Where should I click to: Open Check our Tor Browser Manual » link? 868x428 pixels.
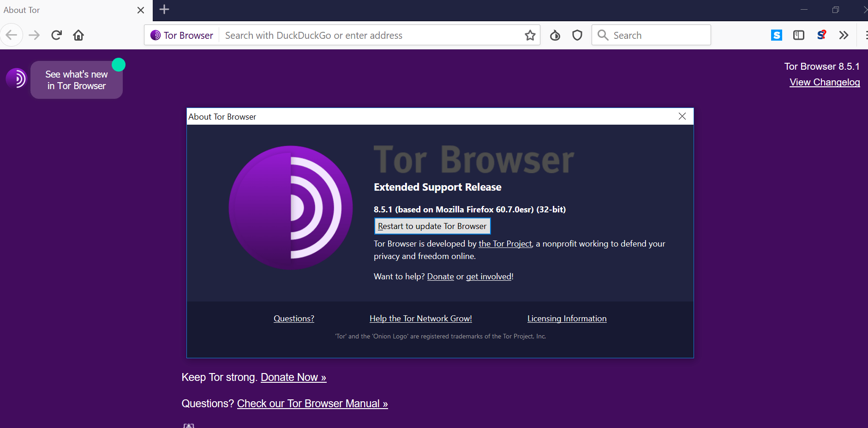click(312, 404)
